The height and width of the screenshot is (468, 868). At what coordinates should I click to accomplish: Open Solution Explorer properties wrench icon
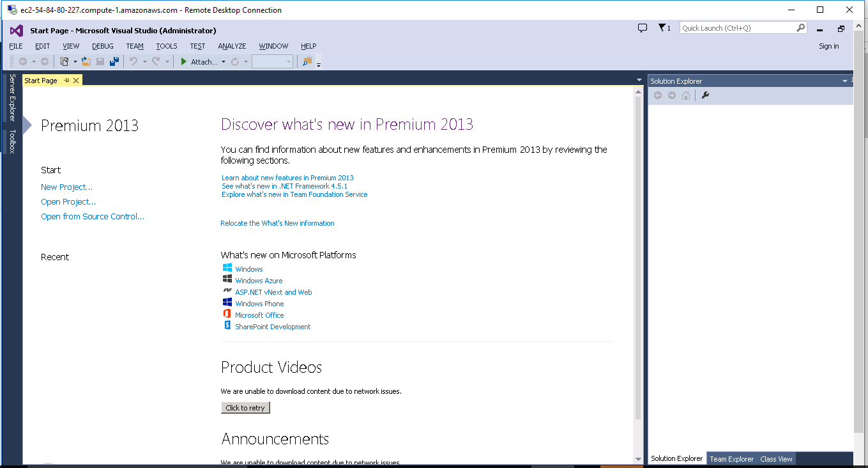[705, 95]
